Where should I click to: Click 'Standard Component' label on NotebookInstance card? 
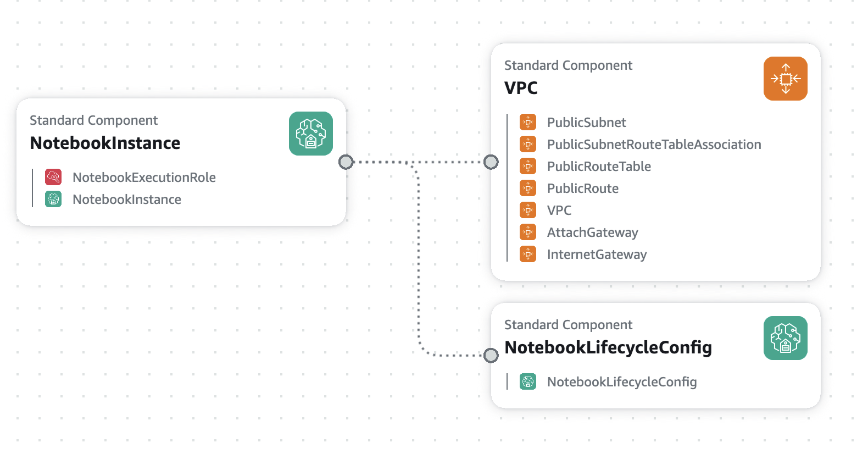[93, 120]
